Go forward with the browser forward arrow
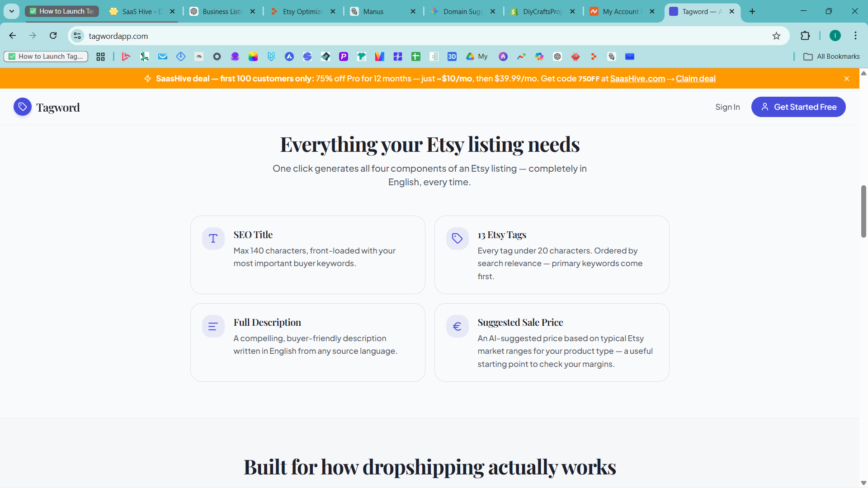The height and width of the screenshot is (488, 868). coord(33,36)
